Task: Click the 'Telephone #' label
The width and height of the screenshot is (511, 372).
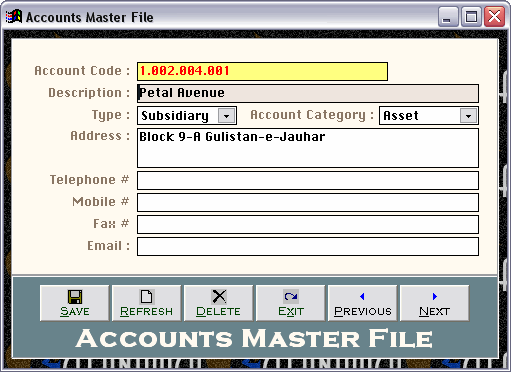Action: (89, 180)
